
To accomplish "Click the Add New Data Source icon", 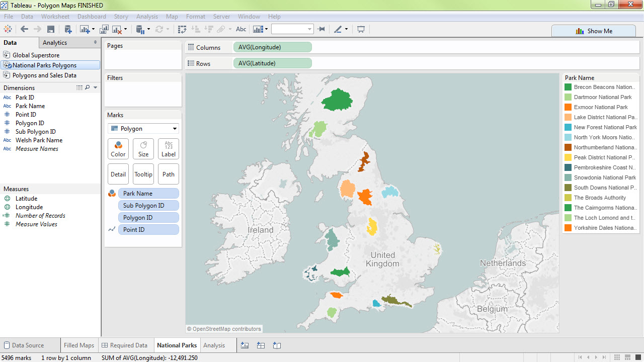I will (x=68, y=29).
